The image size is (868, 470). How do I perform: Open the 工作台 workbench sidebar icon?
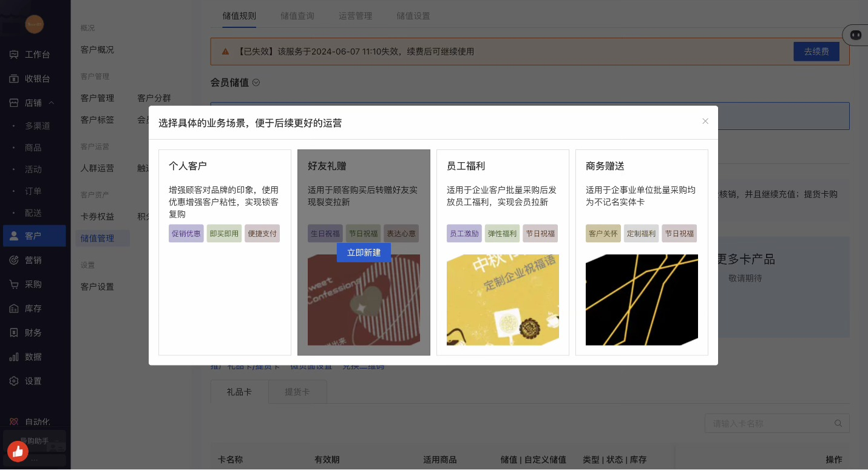pos(14,55)
